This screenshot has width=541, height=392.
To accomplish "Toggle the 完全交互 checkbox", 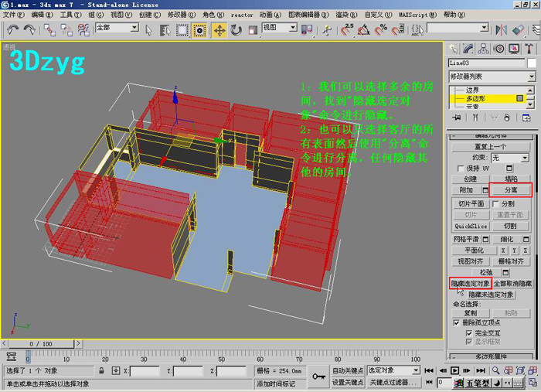I will (x=468, y=333).
